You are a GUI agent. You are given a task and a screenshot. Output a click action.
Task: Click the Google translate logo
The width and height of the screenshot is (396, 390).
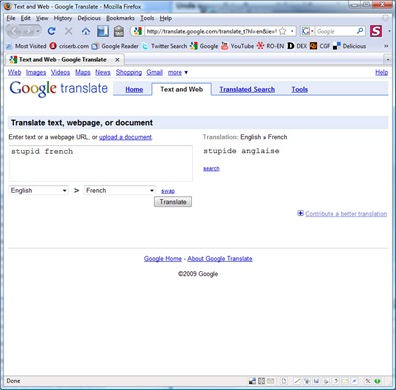[59, 89]
